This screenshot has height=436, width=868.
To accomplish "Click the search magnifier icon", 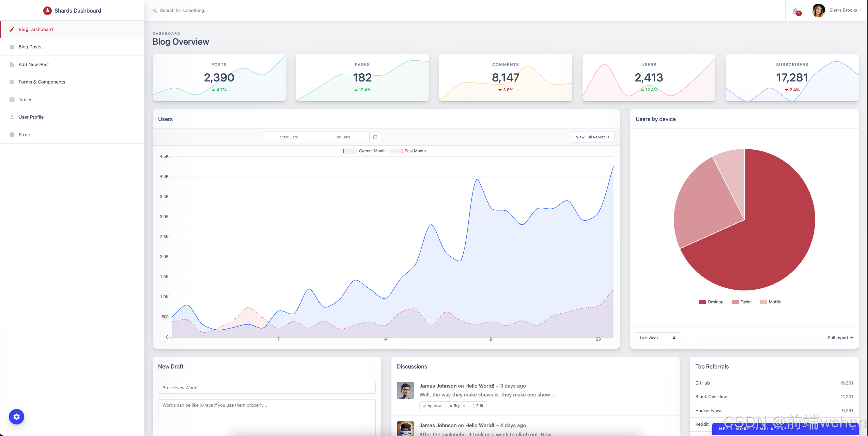I will click(155, 11).
